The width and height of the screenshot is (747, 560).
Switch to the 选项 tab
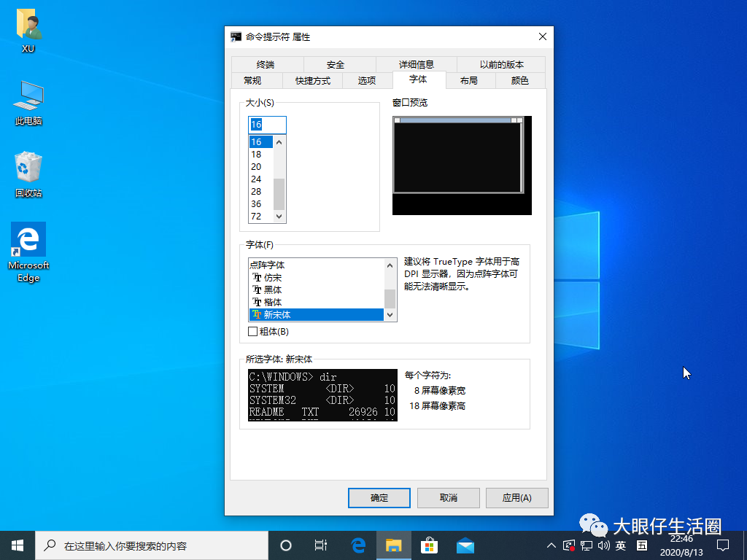(367, 80)
